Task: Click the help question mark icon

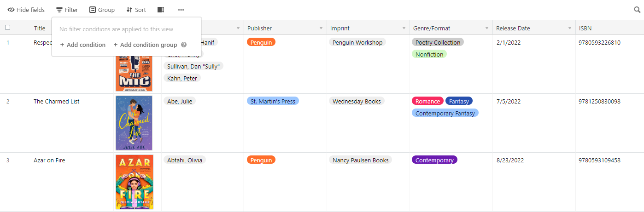Action: coord(184,45)
